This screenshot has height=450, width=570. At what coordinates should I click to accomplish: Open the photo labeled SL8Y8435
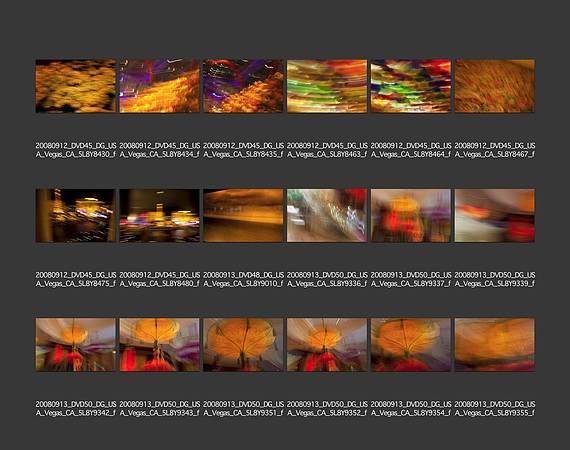click(x=243, y=86)
